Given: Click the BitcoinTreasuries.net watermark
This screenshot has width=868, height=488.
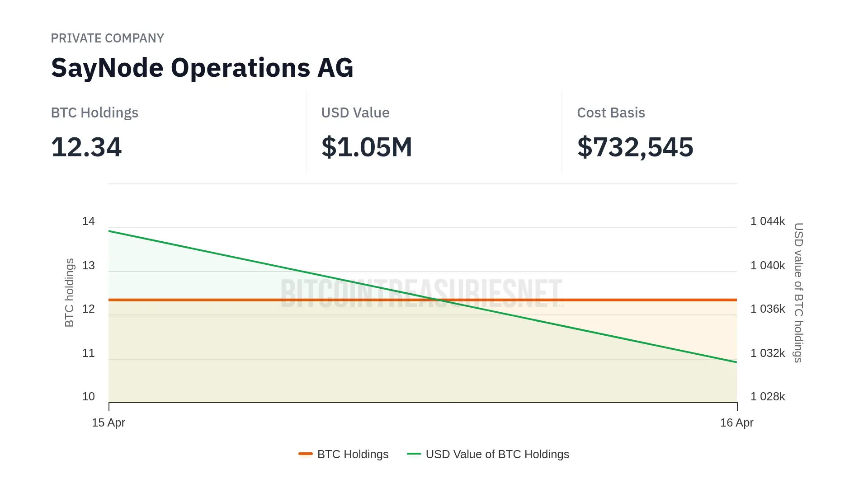Looking at the screenshot, I should (421, 294).
